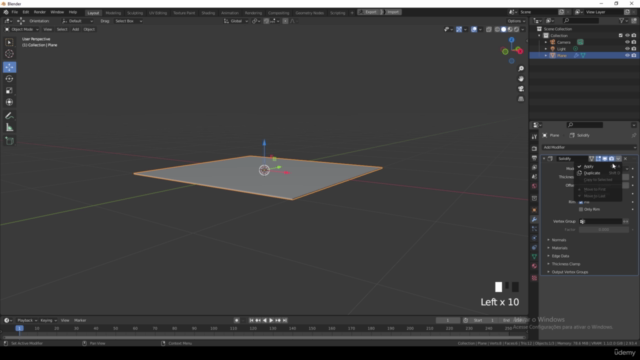Open the Material properties tab
The width and height of the screenshot is (640, 360).
(534, 266)
